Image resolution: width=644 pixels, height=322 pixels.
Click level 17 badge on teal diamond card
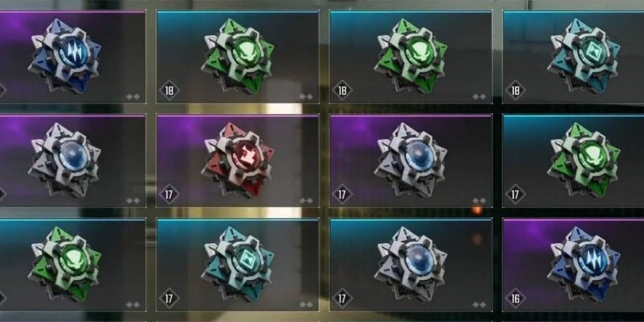click(170, 298)
